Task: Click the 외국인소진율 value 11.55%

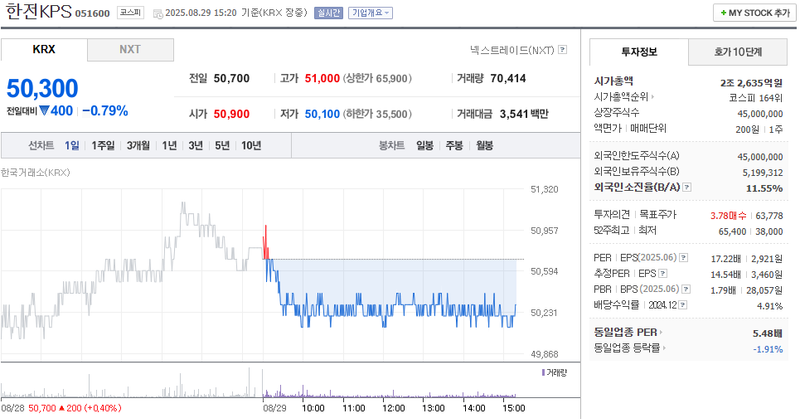Action: click(764, 189)
